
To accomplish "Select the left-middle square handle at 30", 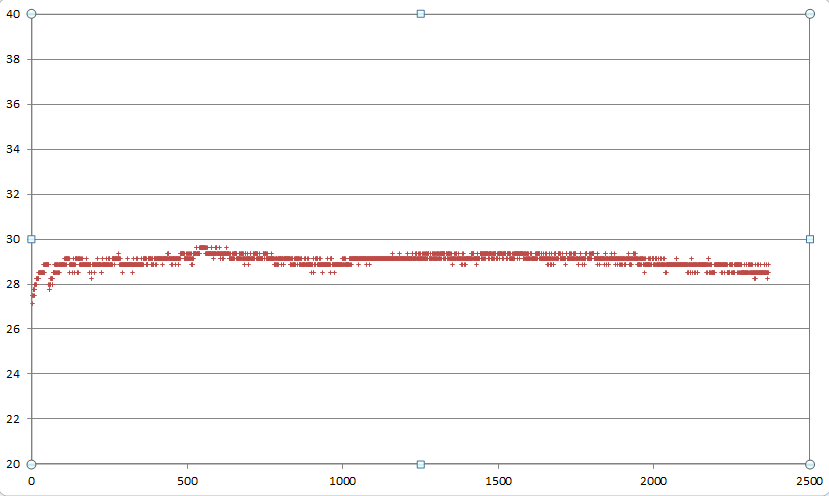I will (31, 239).
